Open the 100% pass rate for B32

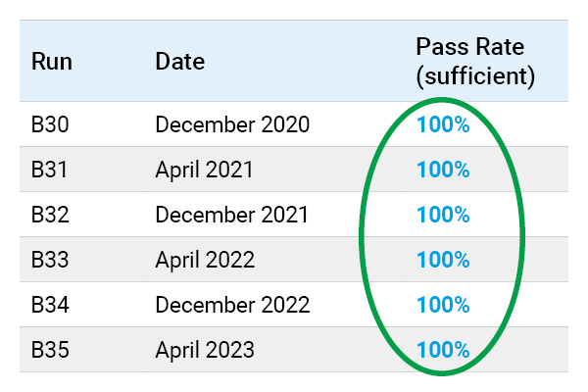tap(443, 215)
